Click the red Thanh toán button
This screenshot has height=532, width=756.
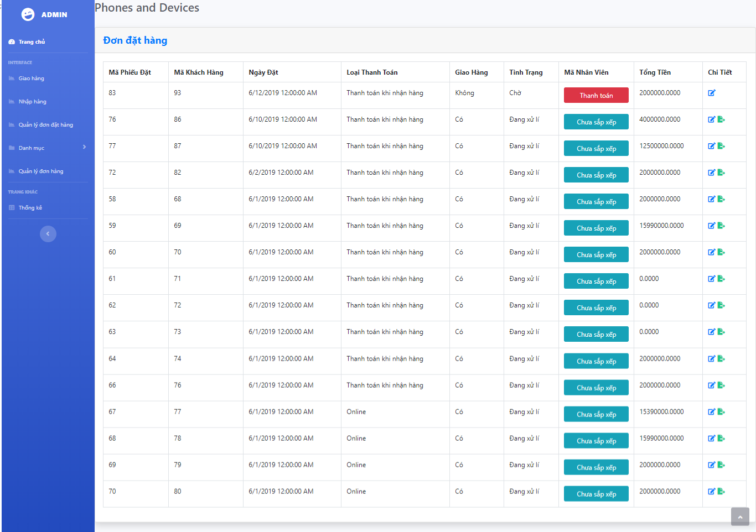pyautogui.click(x=596, y=95)
